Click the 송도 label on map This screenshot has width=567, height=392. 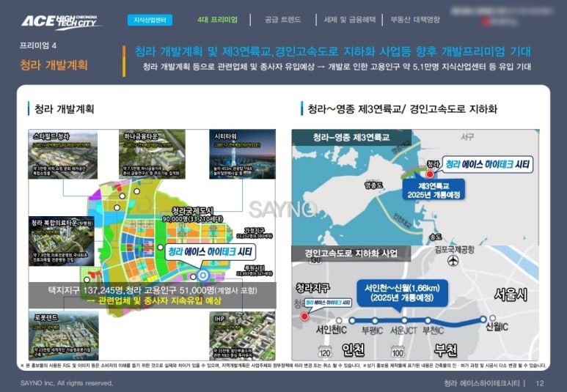(x=436, y=237)
